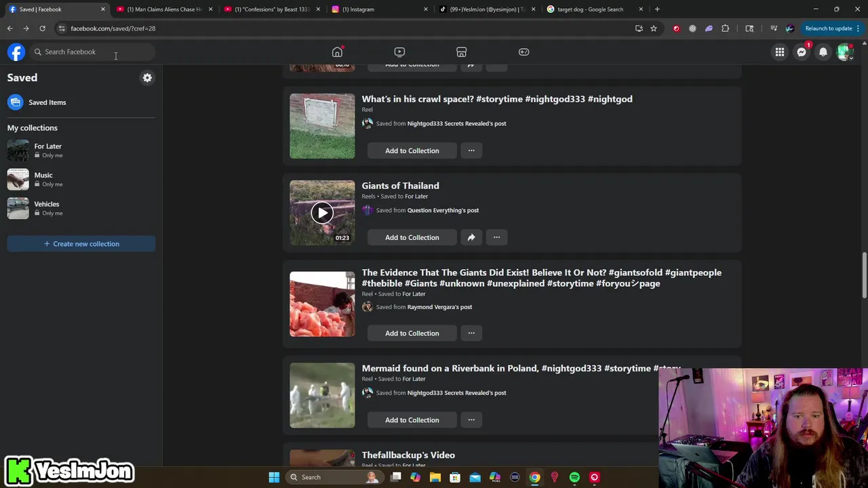Screen dimensions: 868x488
Task: Click the Relaunch to update button
Action: (x=833, y=28)
